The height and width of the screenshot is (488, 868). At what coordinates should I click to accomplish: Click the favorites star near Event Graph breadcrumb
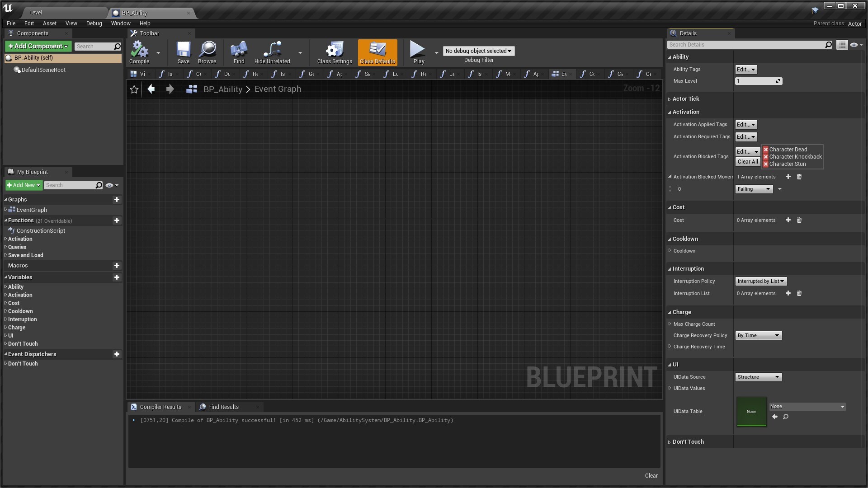134,89
